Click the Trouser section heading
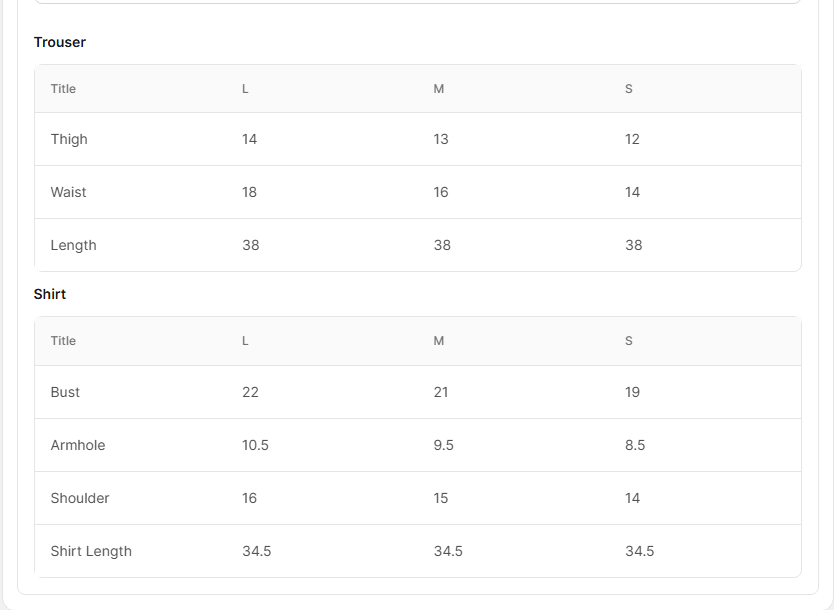Image resolution: width=834 pixels, height=610 pixels. point(60,42)
